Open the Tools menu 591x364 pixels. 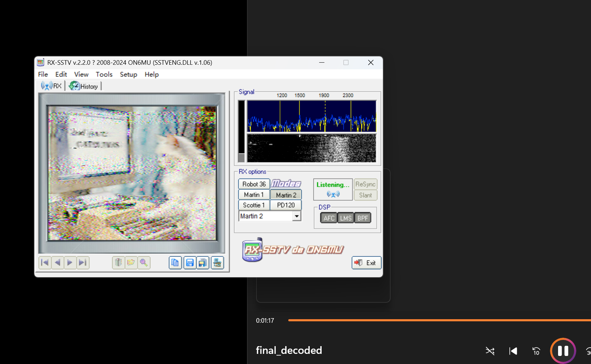(104, 75)
